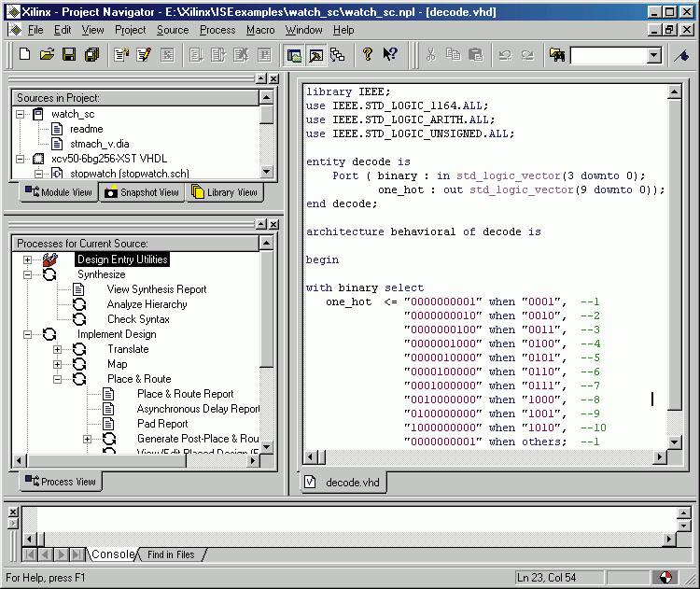Switch to the Snapshot View tab
The width and height of the screenshot is (700, 589).
pos(142,192)
